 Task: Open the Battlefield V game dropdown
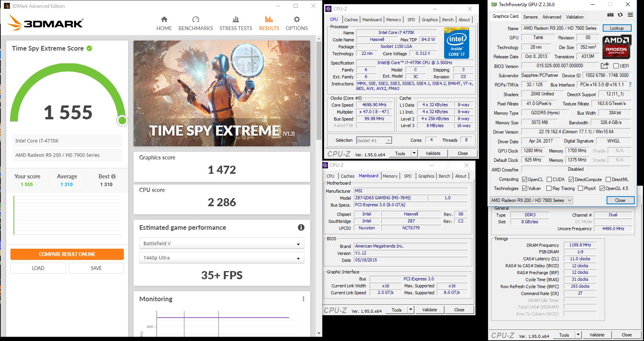point(221,243)
